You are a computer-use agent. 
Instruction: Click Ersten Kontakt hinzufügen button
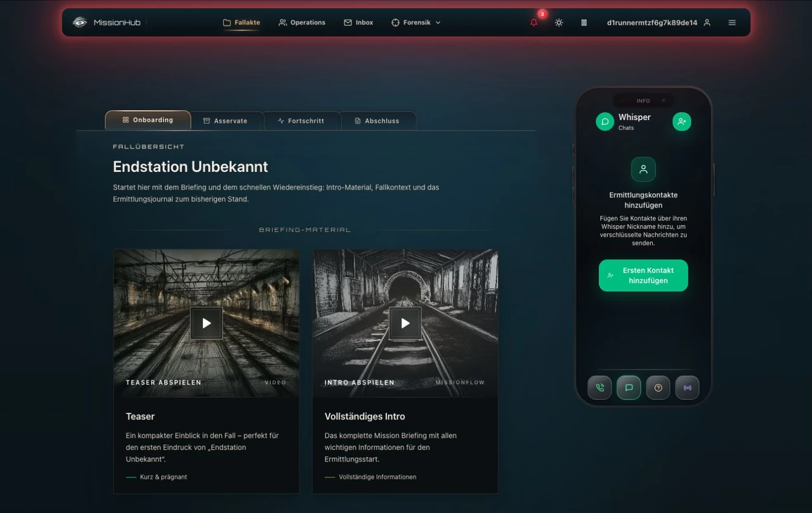click(643, 276)
